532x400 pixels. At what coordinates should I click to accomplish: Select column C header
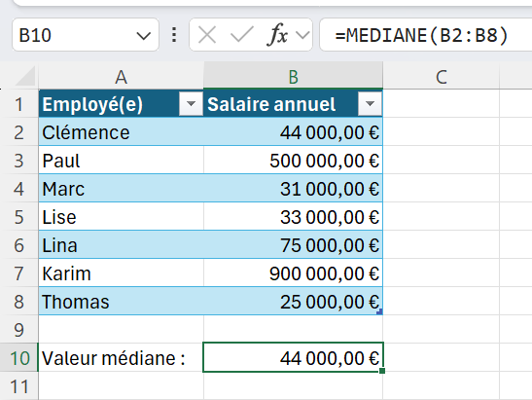coord(442,76)
